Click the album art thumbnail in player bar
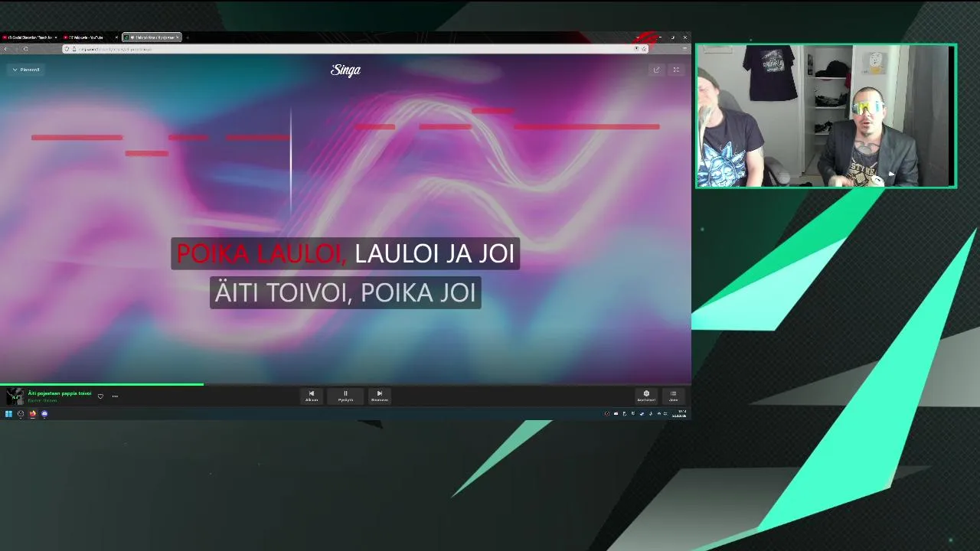 tap(15, 396)
